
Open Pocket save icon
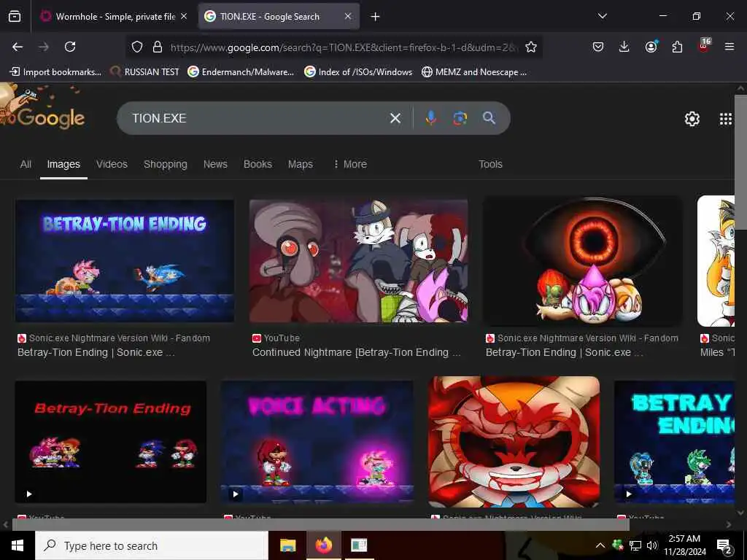[x=598, y=47]
